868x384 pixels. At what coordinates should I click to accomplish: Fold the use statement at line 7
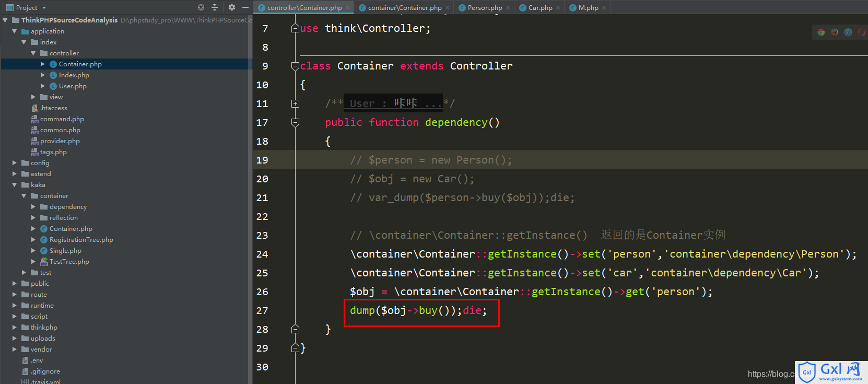pos(295,28)
